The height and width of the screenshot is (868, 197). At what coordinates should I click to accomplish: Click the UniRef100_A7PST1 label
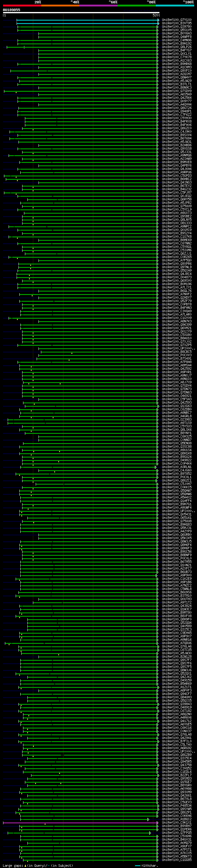tap(177, 850)
